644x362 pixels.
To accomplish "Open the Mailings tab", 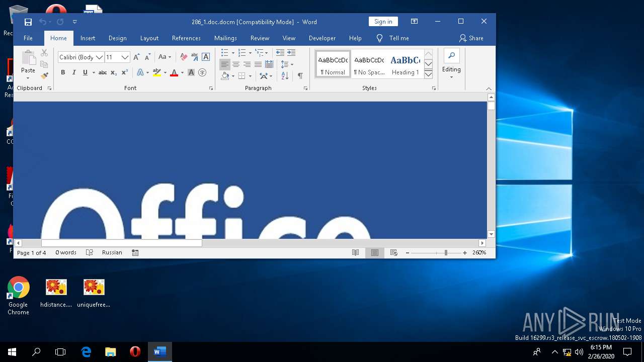I will (225, 38).
